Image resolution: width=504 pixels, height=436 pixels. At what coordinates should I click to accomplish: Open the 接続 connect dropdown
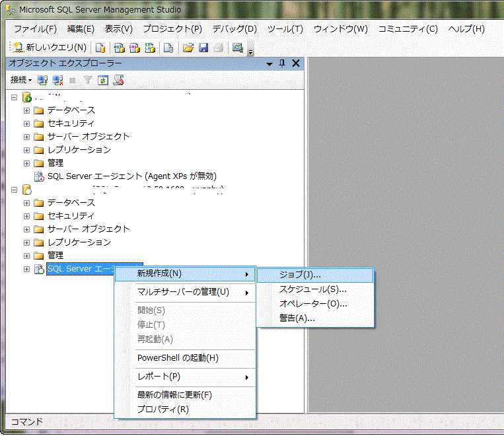click(21, 80)
